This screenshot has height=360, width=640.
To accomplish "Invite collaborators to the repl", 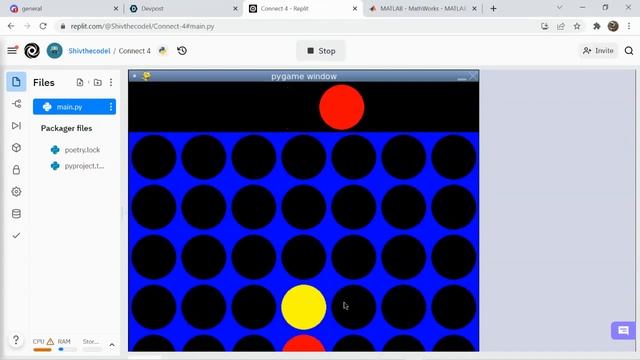I will pyautogui.click(x=598, y=51).
